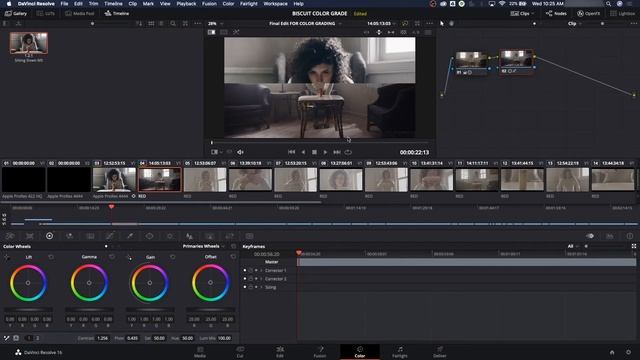Open the Fairlight menu

coord(249,4)
